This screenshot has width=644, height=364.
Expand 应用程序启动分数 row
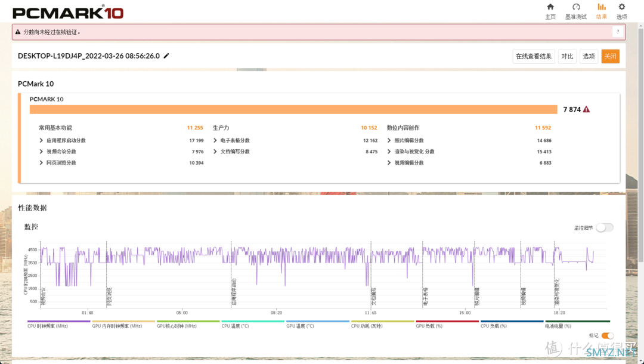click(41, 140)
